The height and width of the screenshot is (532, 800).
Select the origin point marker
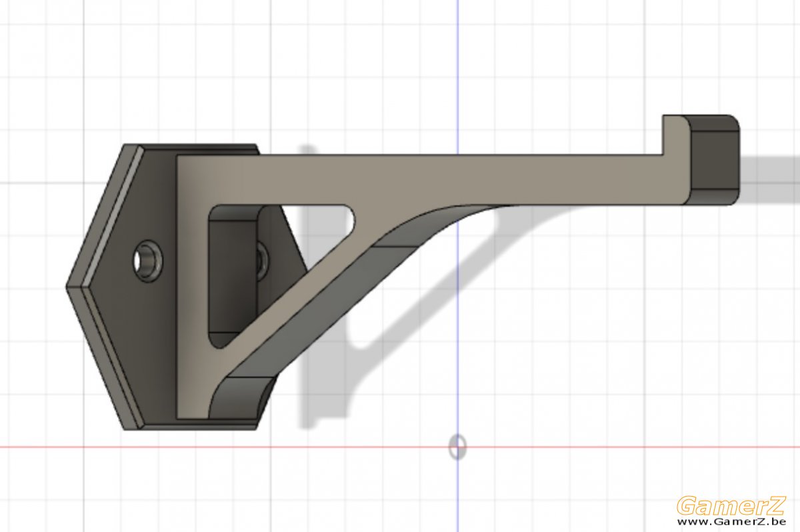pos(457,447)
